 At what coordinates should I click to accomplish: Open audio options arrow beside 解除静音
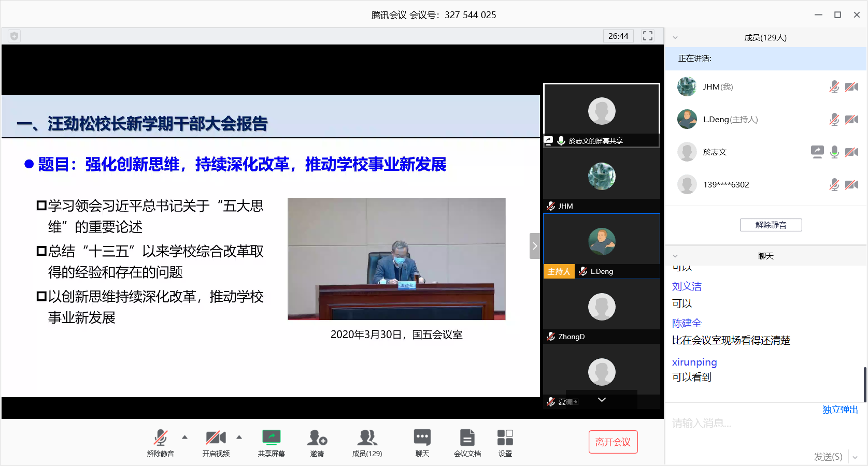point(185,437)
